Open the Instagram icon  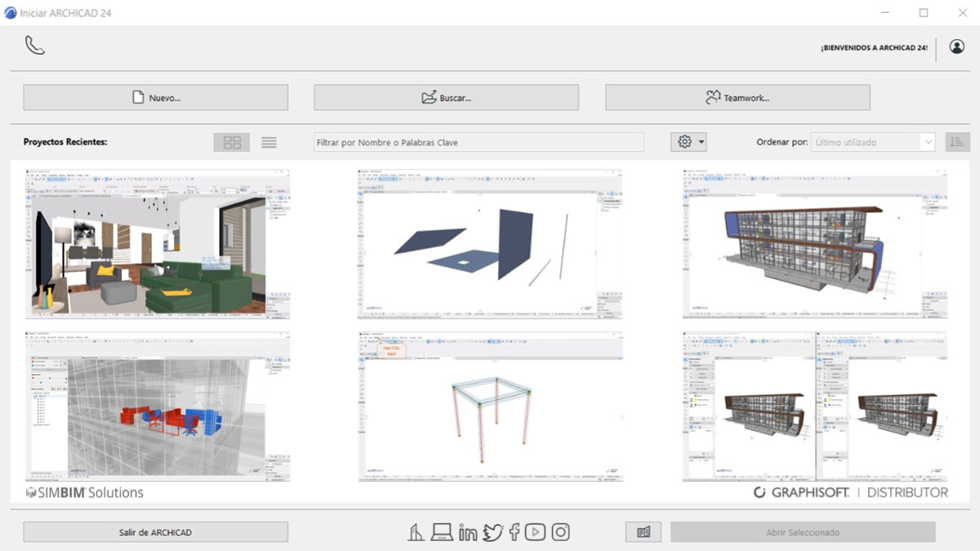pos(560,532)
